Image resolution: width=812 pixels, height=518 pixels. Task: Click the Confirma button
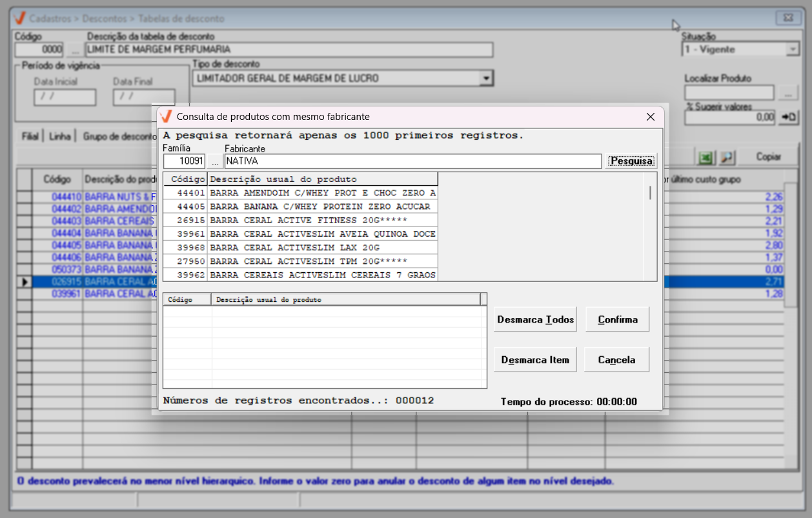[617, 320]
